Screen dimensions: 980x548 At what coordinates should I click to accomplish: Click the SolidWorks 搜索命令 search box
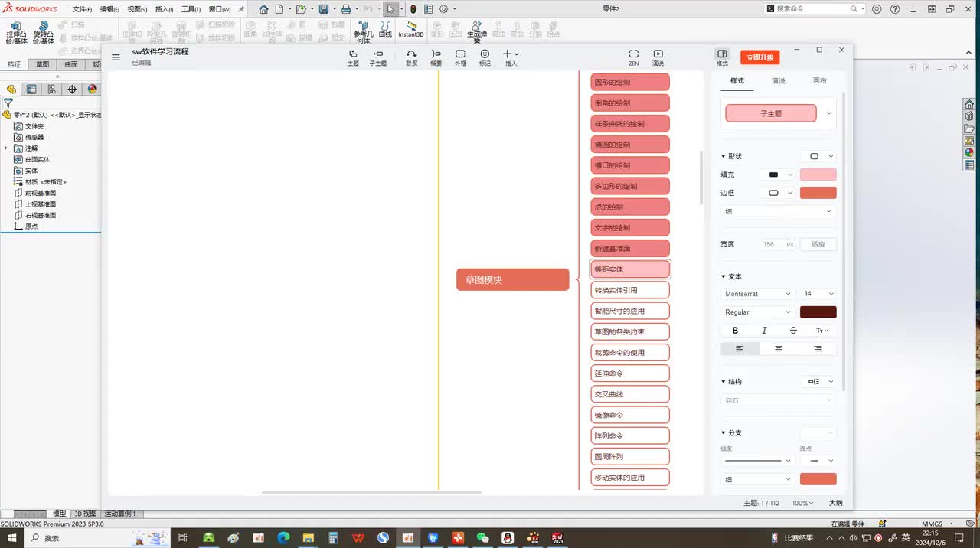[815, 9]
